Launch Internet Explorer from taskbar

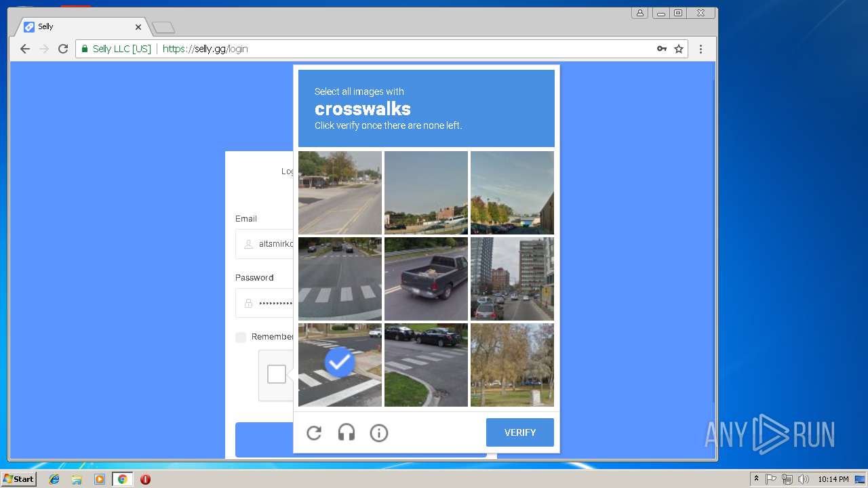54,479
